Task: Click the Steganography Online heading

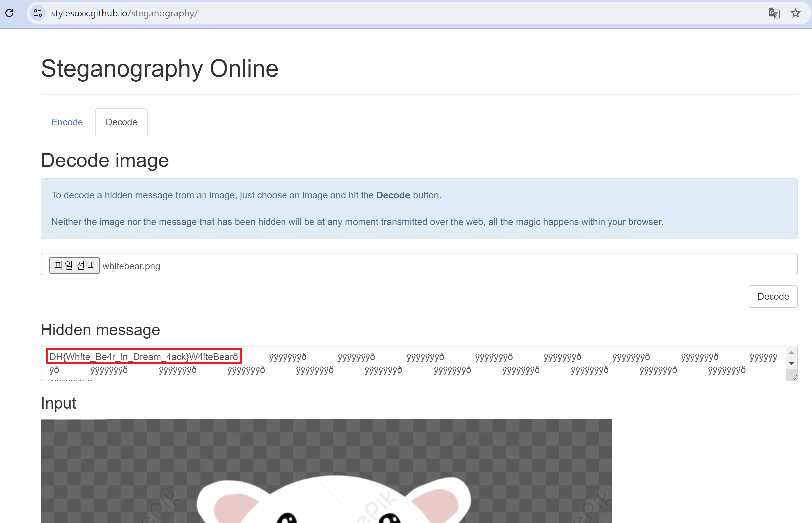Action: pos(159,68)
